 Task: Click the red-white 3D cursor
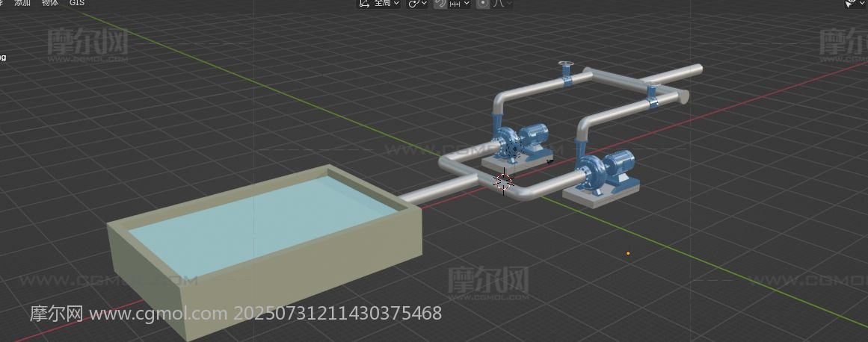click(x=503, y=181)
